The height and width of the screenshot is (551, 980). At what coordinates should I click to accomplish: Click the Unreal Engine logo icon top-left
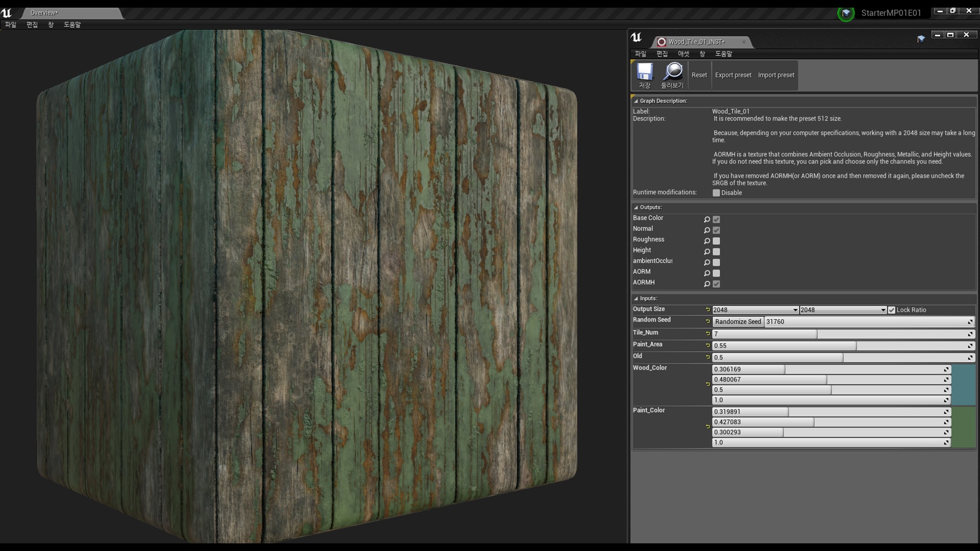tap(6, 13)
